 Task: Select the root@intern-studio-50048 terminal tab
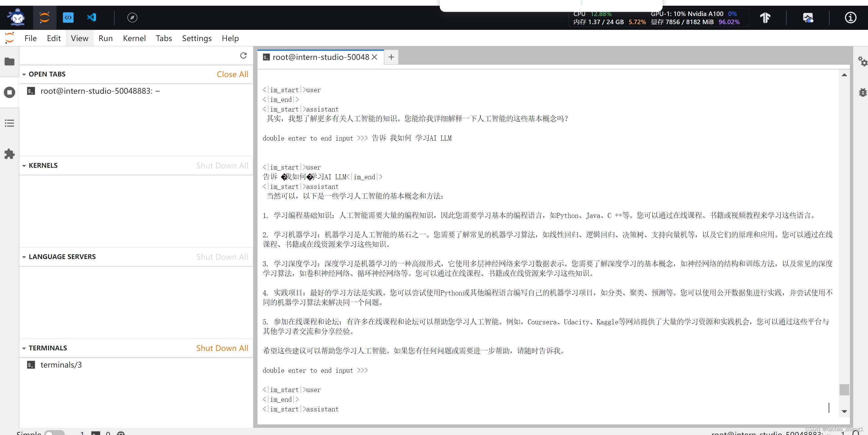(319, 57)
